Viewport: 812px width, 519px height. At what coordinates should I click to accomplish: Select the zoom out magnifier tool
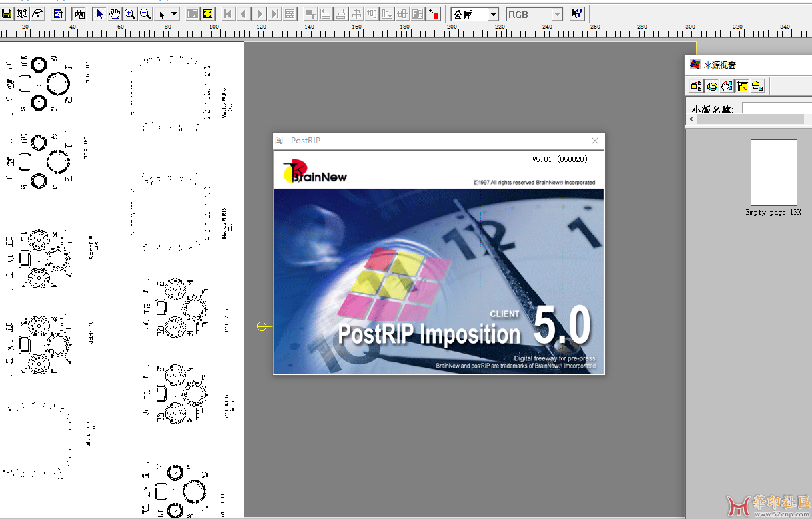click(145, 13)
